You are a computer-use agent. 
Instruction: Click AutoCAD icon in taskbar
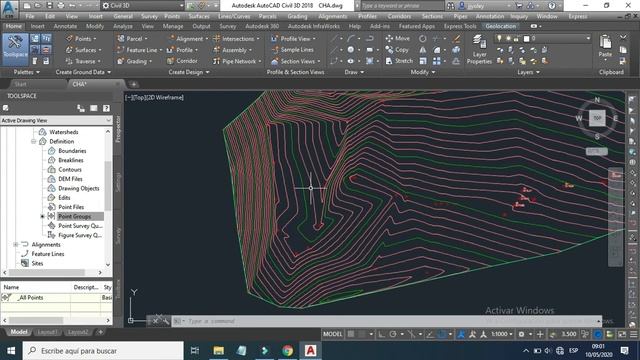[x=310, y=351]
